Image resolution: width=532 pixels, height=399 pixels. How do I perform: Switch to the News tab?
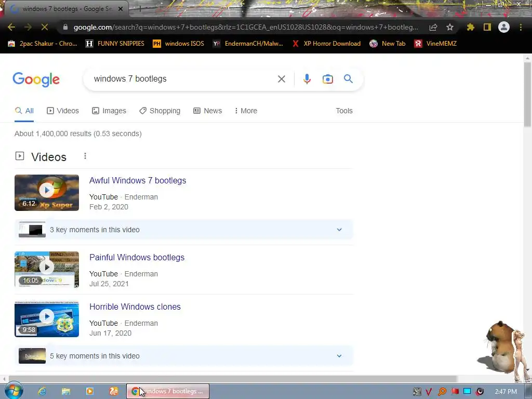click(208, 111)
